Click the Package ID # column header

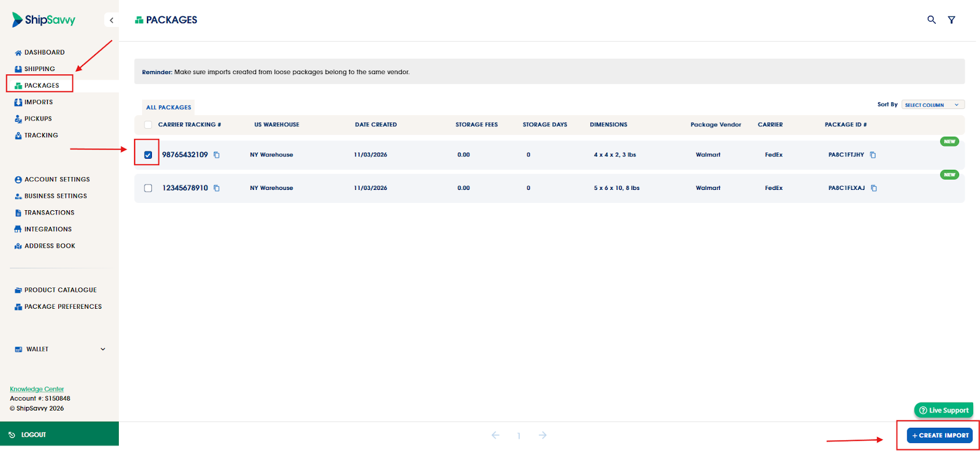846,124
